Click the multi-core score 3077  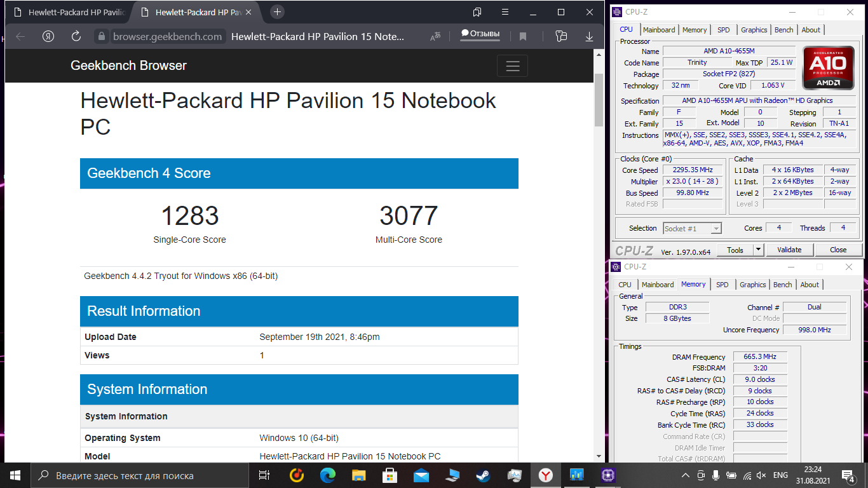409,216
